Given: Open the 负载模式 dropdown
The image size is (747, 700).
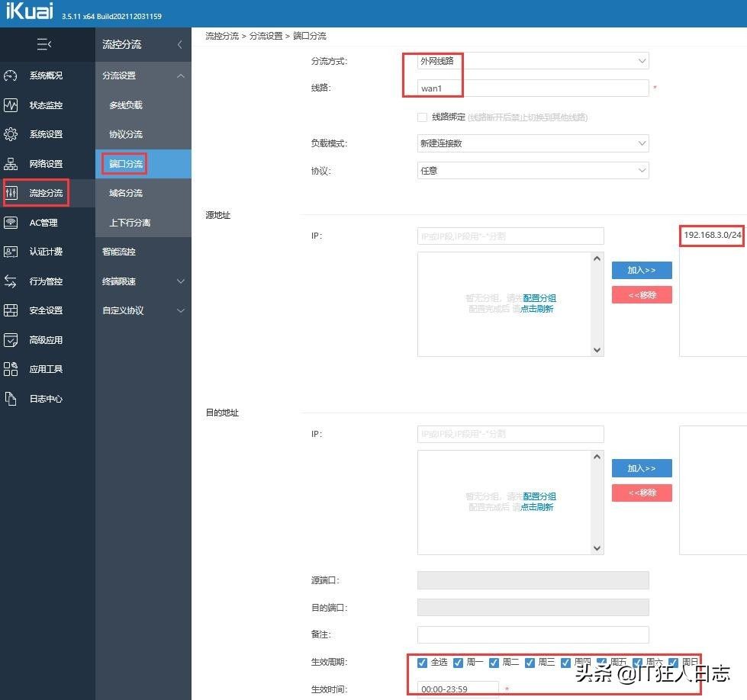Looking at the screenshot, I should tap(533, 143).
